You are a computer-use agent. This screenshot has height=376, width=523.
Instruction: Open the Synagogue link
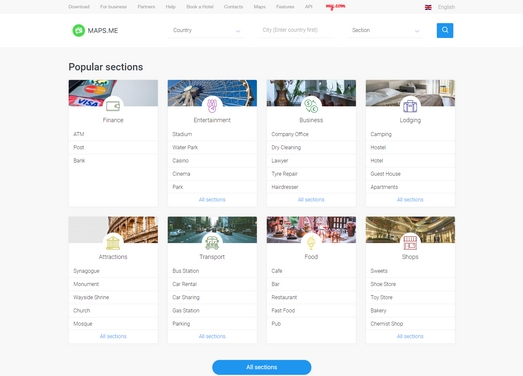86,271
